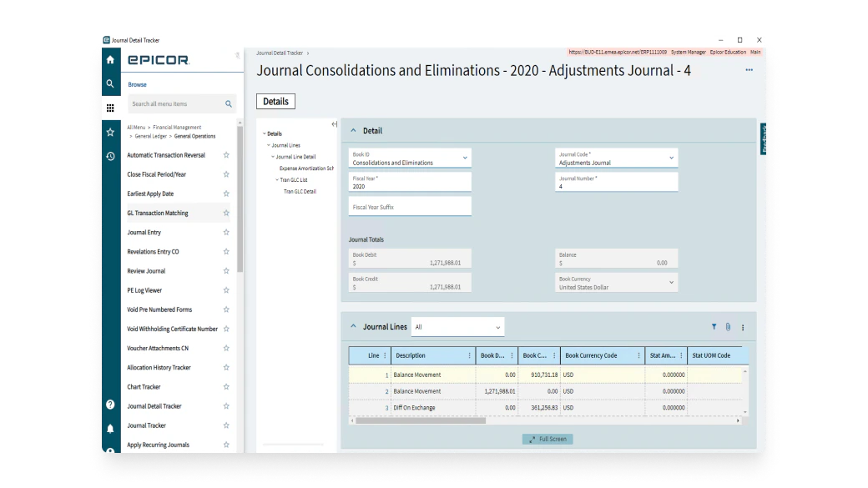Click the Details tab button
This screenshot has width=868, height=488.
click(x=275, y=101)
